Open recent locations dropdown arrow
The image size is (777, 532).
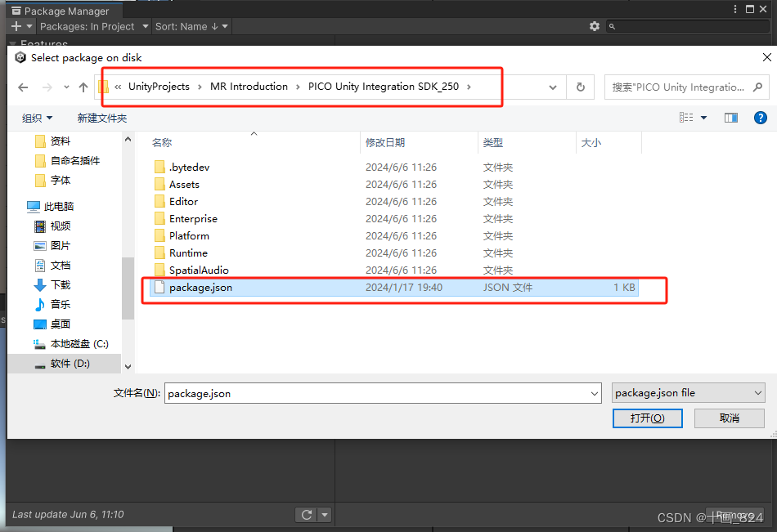66,87
